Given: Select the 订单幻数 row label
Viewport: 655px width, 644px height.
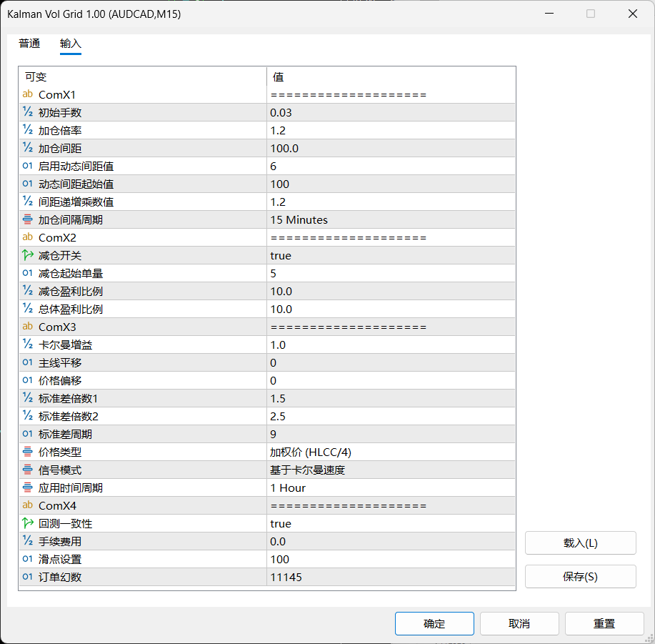Looking at the screenshot, I should pos(60,577).
